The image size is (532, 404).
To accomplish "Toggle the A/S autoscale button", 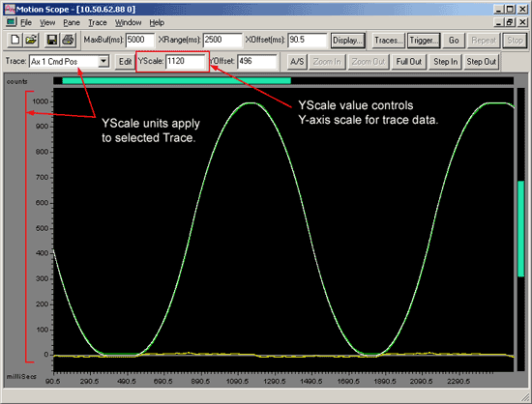I will click(x=297, y=62).
